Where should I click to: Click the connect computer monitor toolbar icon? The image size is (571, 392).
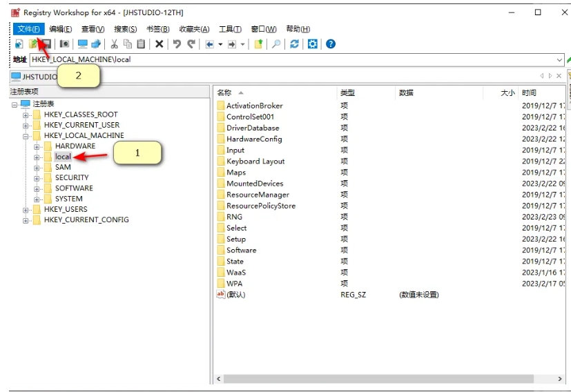(x=82, y=44)
